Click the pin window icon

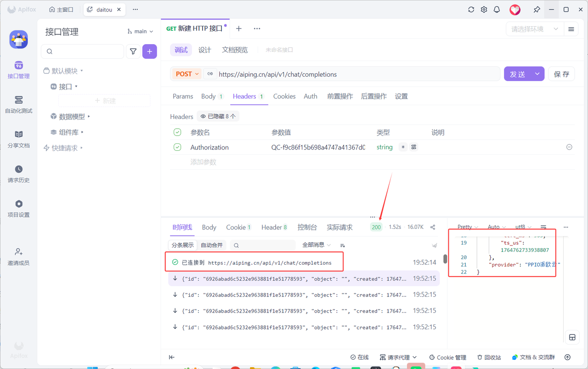pos(537,10)
